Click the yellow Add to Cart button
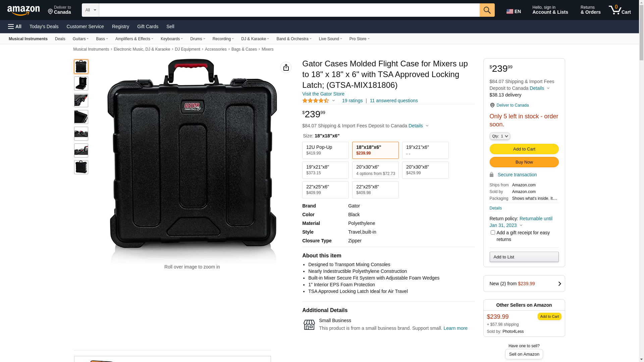This screenshot has height=362, width=644. [524, 149]
